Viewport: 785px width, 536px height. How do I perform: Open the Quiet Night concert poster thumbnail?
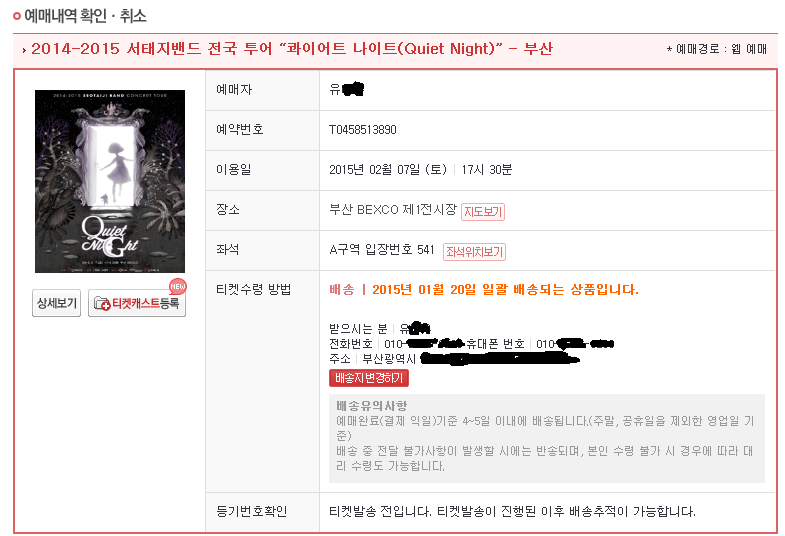coord(110,181)
